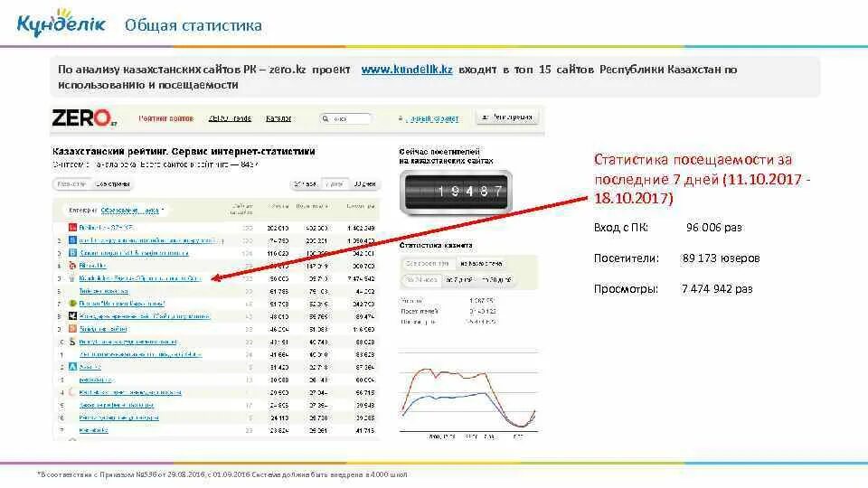Select the из Казахстана statistics tab
The image size is (868, 488).
(x=480, y=264)
